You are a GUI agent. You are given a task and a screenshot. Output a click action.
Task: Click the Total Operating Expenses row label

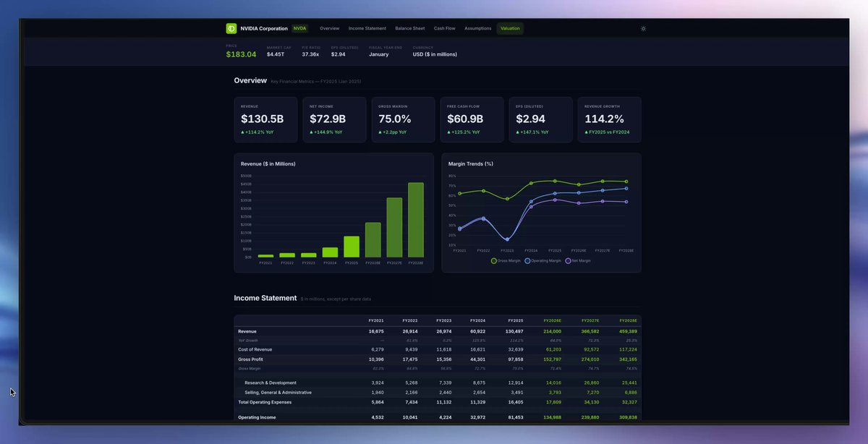coord(265,401)
